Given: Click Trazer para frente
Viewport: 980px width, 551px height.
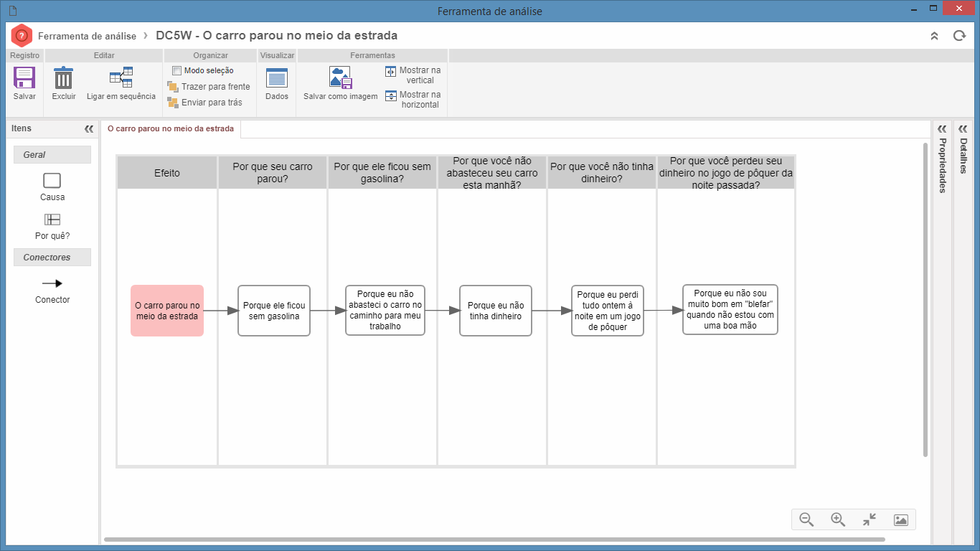Looking at the screenshot, I should coord(209,87).
